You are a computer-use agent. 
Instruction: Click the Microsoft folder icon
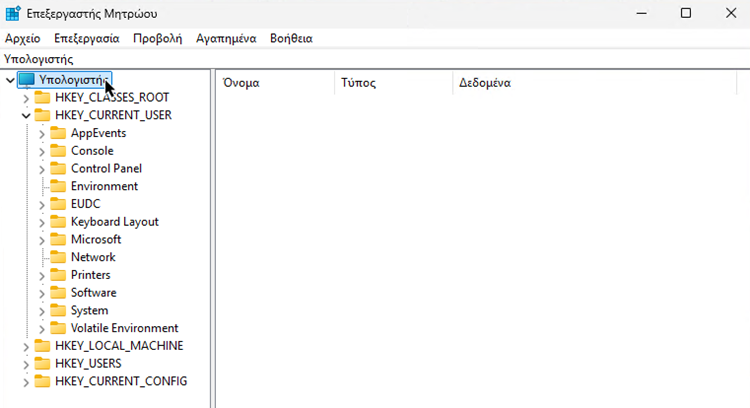[58, 239]
